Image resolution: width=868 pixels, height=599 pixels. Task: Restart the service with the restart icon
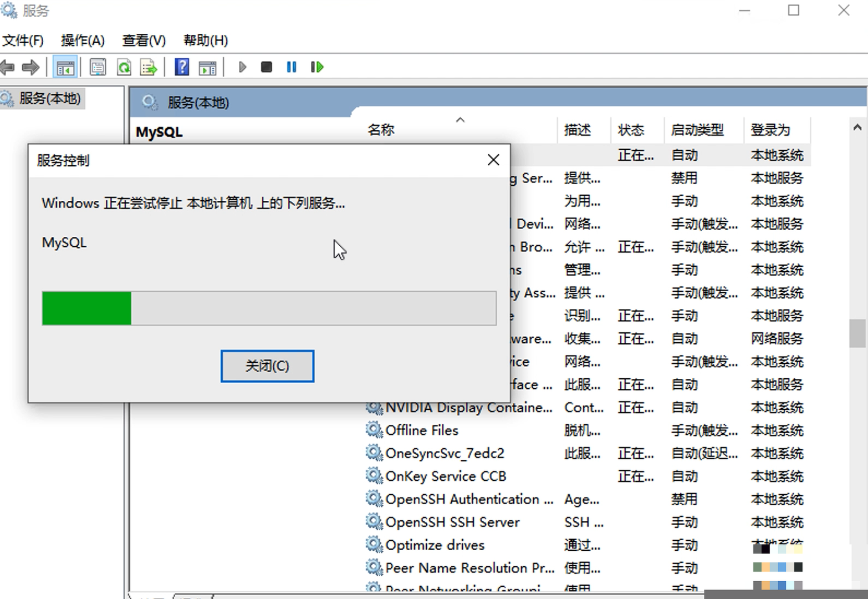(x=317, y=67)
